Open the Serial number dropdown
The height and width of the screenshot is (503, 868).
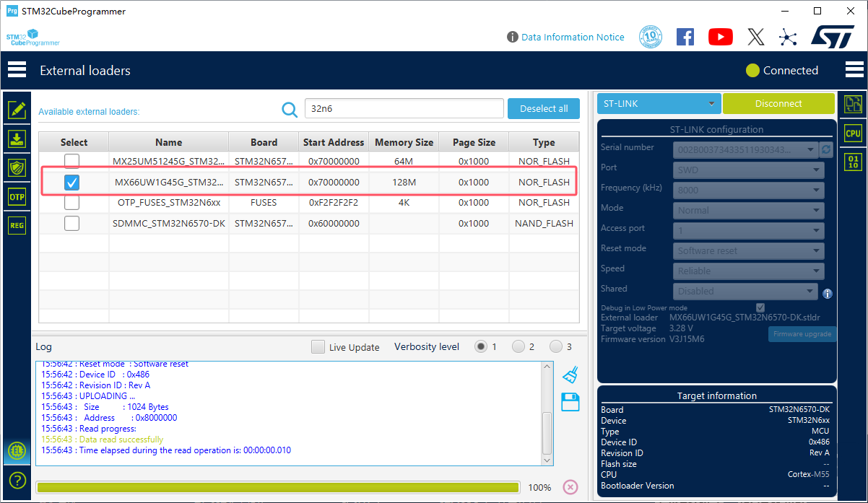[x=745, y=150]
